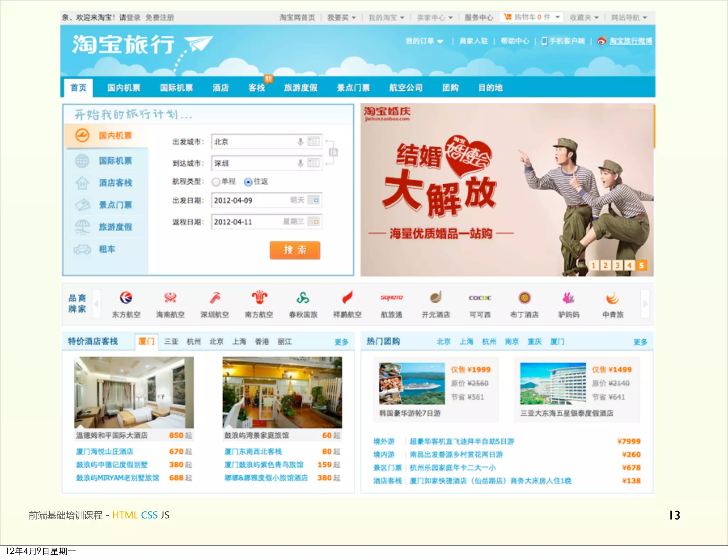The height and width of the screenshot is (560, 728).
Task: Switch hotel deals to 三亚 tab
Action: [x=171, y=341]
